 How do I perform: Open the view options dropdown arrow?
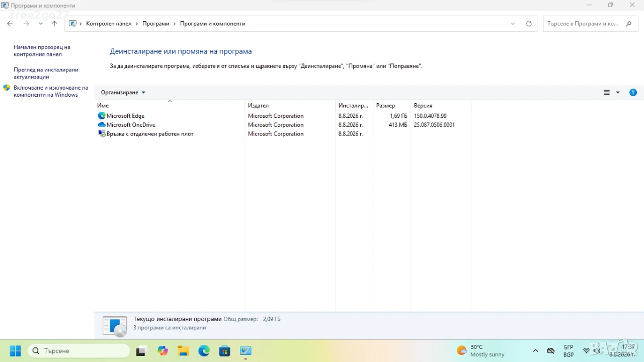point(618,93)
